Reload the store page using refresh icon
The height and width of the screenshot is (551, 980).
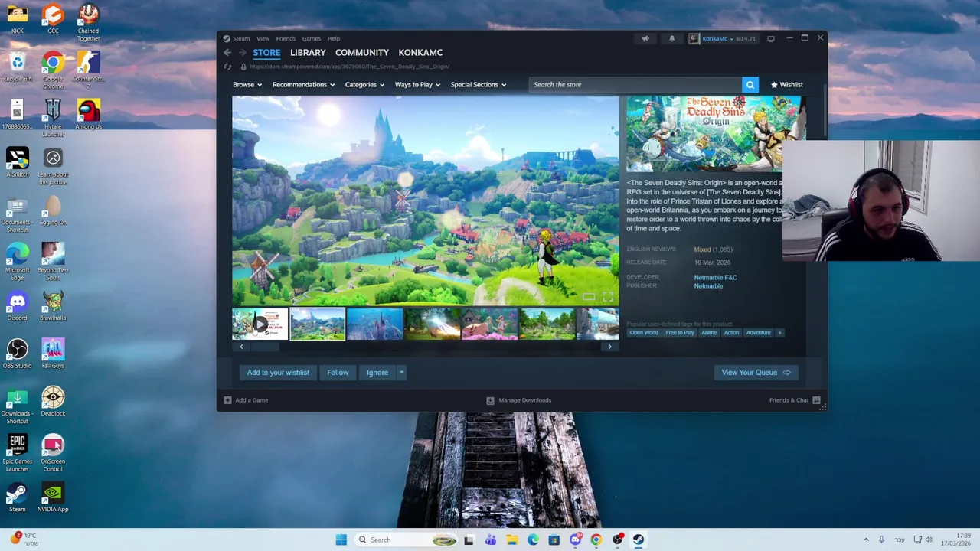(227, 67)
